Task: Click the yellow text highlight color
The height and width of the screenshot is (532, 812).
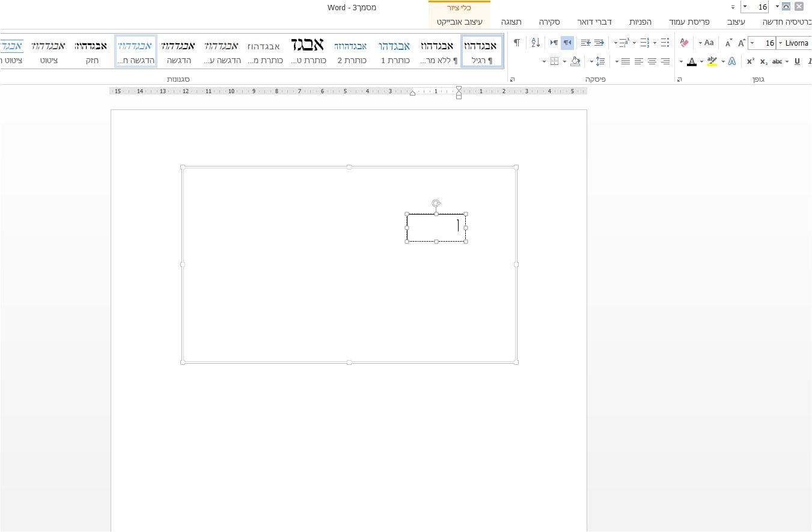Action: pos(712,61)
